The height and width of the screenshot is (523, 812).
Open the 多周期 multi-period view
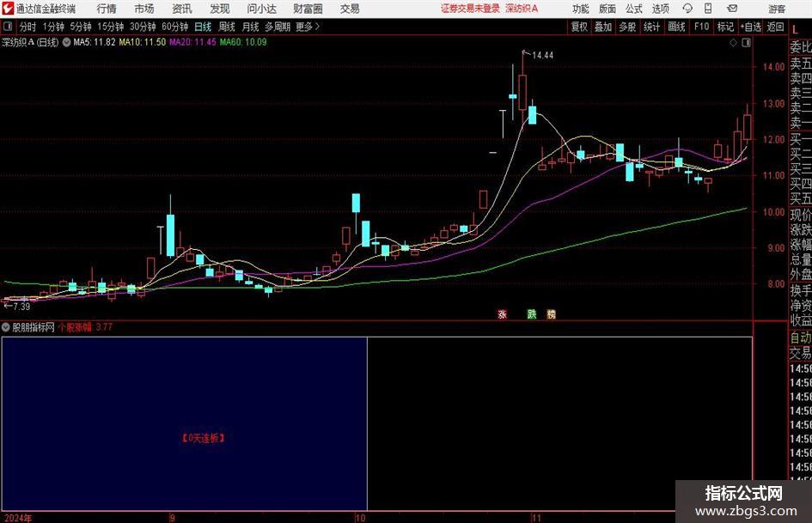(278, 27)
